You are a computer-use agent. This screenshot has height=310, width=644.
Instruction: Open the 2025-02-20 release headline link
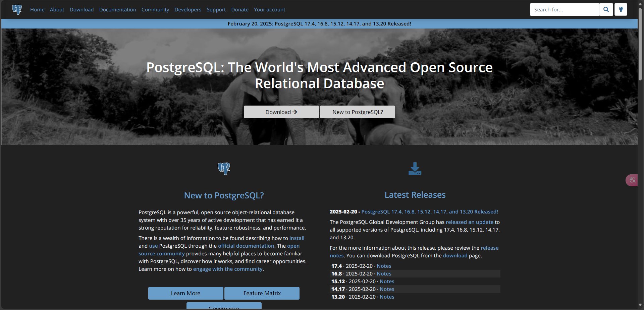coord(430,212)
